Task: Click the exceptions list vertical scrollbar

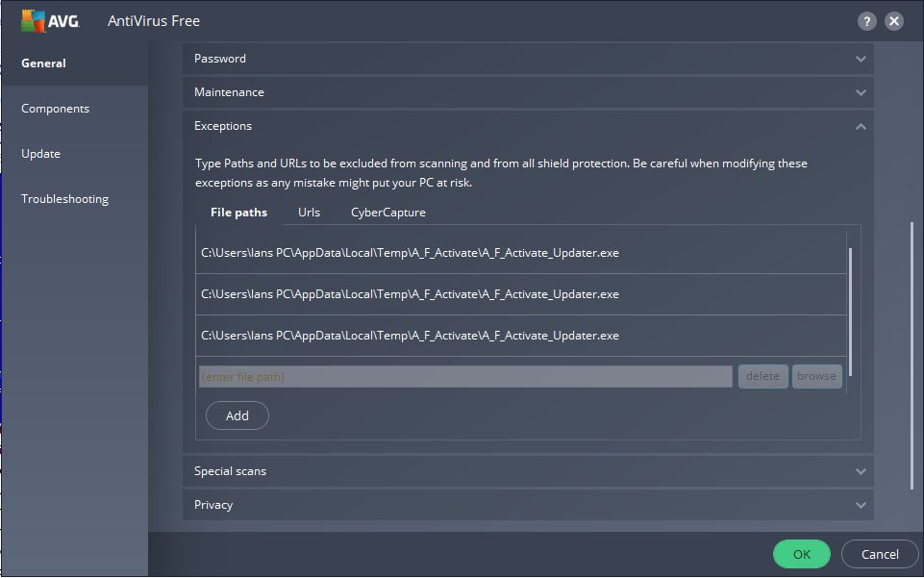Action: tap(851, 308)
